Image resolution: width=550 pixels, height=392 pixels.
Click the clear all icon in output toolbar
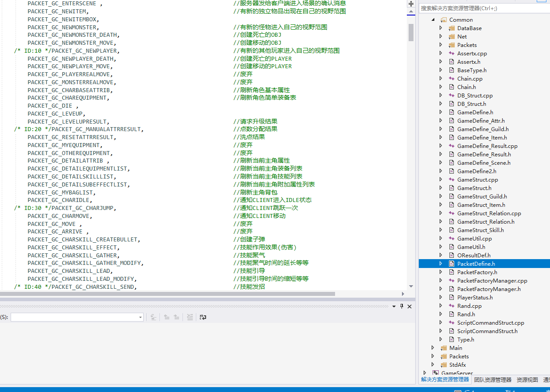190,317
